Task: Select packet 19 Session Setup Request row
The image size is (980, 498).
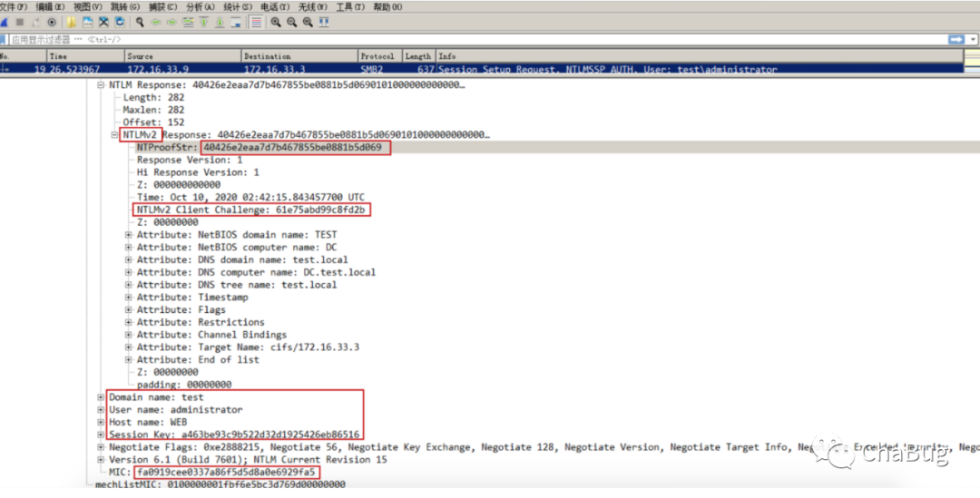Action: click(x=481, y=69)
